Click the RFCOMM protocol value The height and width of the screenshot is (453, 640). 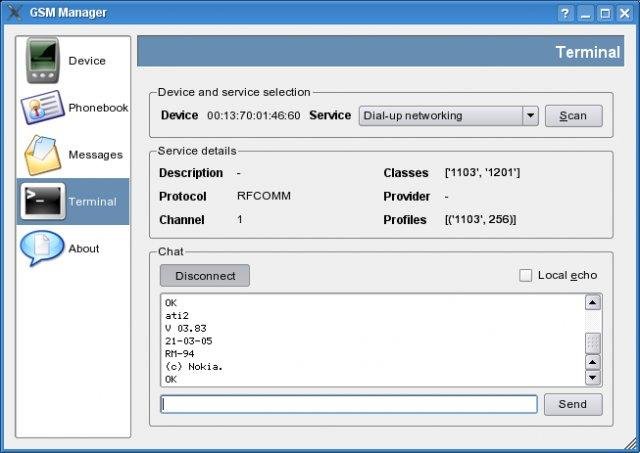[x=264, y=196]
